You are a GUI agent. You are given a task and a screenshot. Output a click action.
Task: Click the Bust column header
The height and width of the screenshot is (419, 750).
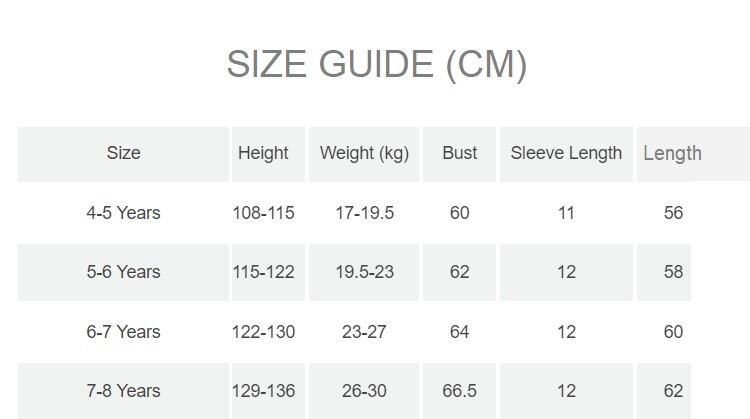(460, 153)
